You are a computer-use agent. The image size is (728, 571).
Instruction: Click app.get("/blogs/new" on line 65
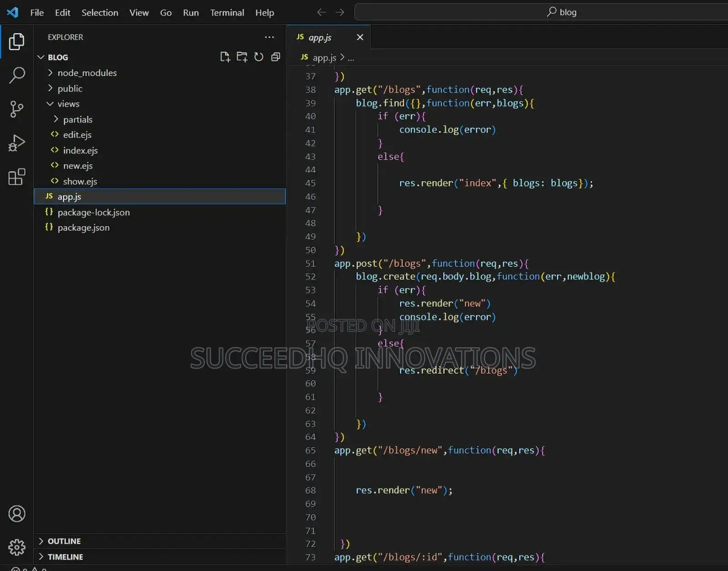440,450
